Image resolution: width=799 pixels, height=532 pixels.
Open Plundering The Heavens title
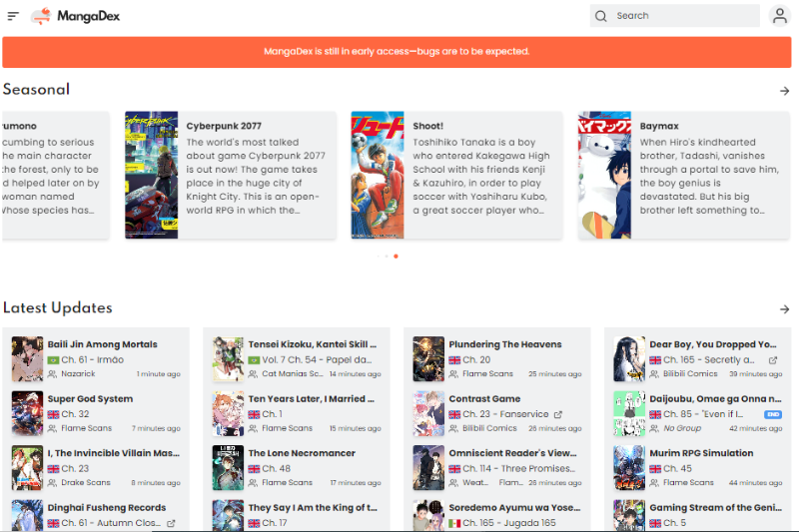505,344
